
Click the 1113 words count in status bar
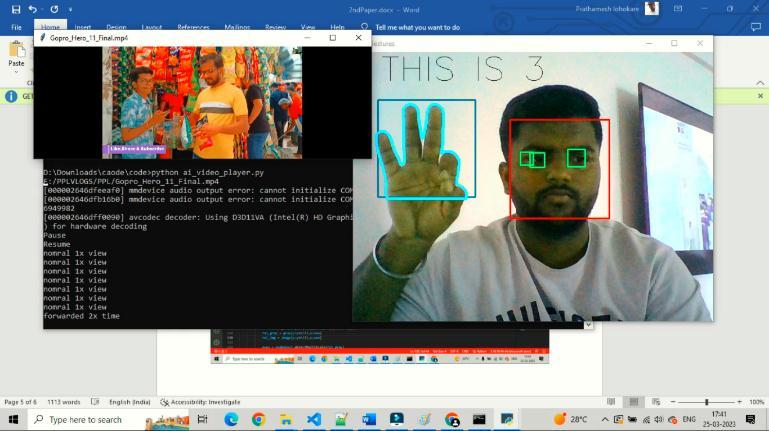pos(63,402)
